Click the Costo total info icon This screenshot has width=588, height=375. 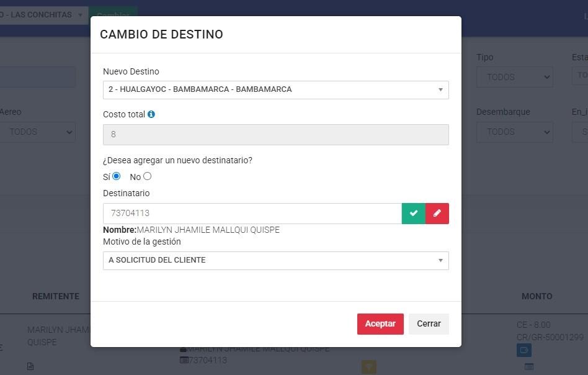(151, 114)
